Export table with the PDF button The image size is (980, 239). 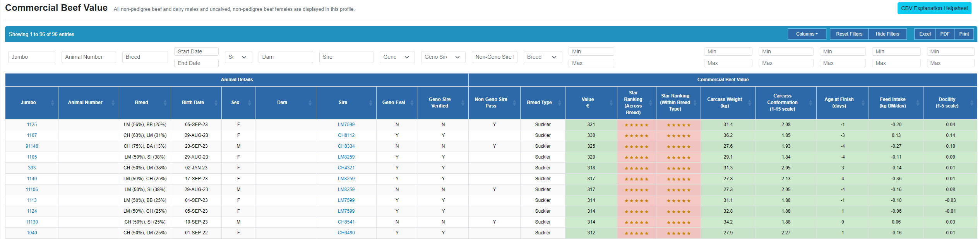coord(945,34)
